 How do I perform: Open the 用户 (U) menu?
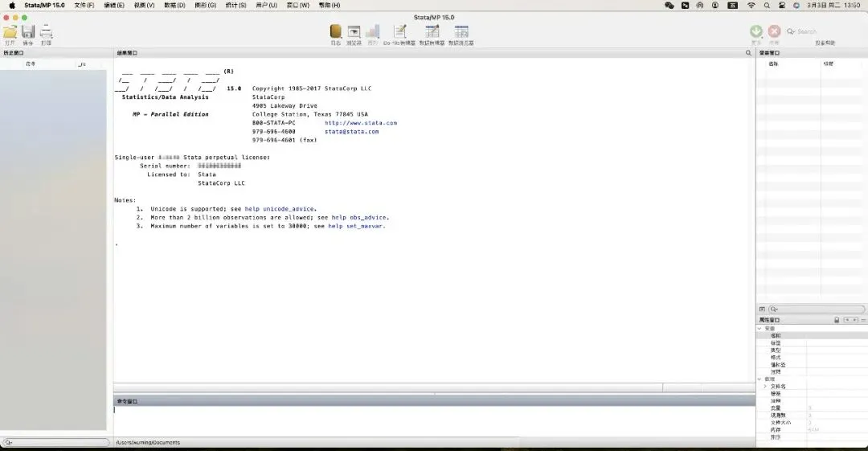coord(266,5)
